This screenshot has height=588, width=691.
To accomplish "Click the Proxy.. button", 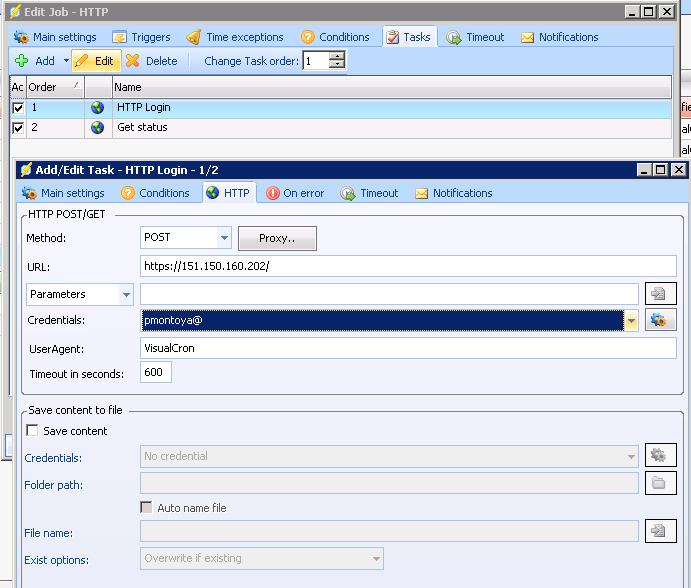I will tap(277, 238).
